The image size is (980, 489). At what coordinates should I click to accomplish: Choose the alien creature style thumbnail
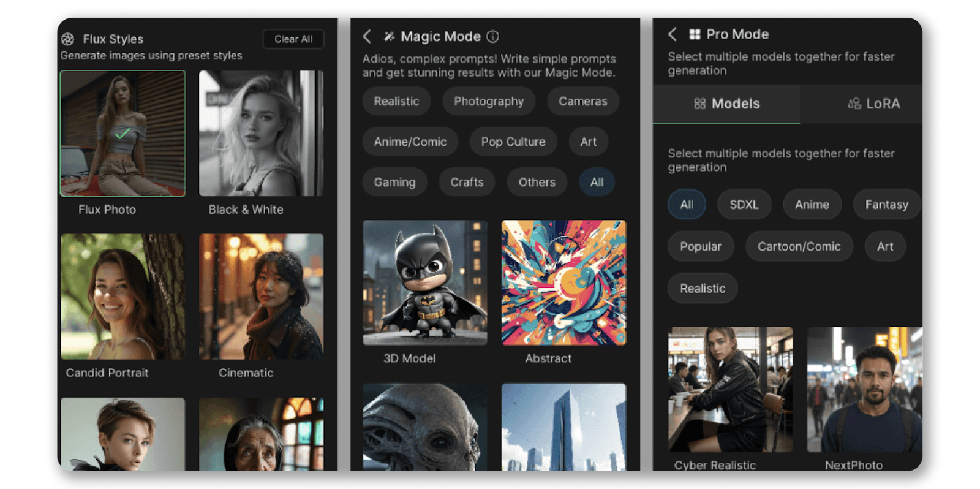click(x=425, y=427)
